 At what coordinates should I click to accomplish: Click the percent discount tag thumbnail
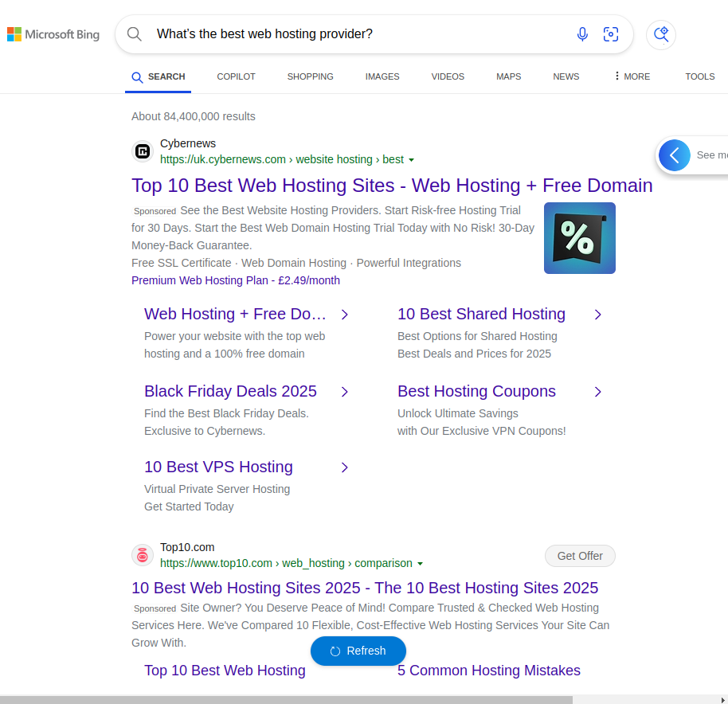(x=579, y=238)
